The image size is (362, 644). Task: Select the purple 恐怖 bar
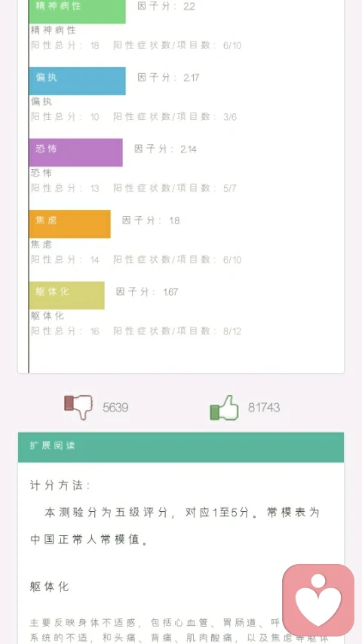(76, 153)
